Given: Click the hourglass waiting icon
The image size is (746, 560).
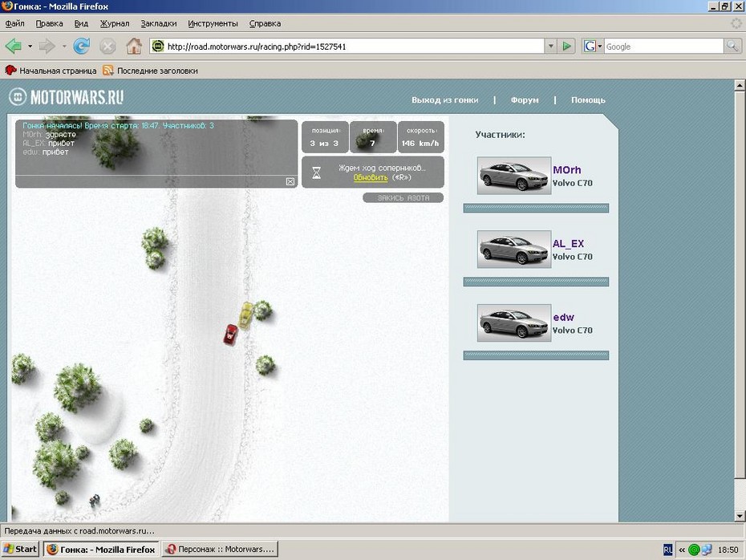Looking at the screenshot, I should click(316, 172).
